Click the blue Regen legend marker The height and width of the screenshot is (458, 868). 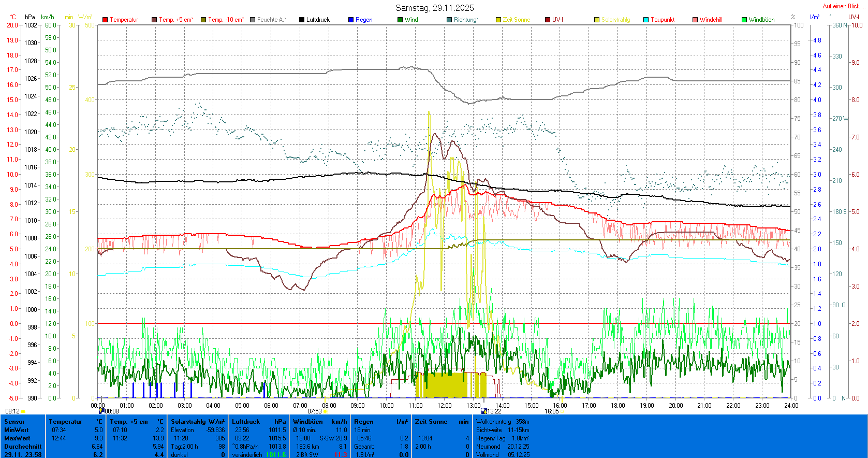click(x=351, y=20)
